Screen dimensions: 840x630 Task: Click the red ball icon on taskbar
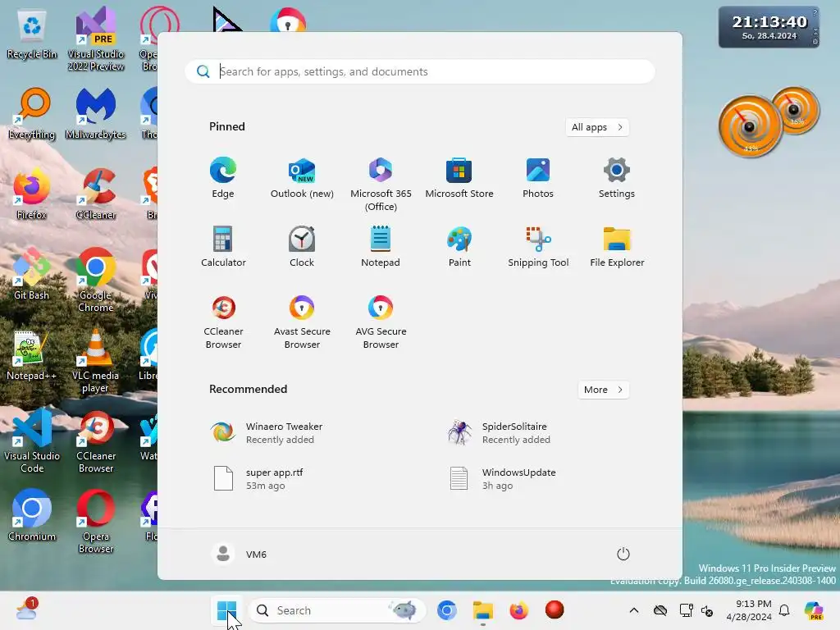(x=555, y=610)
